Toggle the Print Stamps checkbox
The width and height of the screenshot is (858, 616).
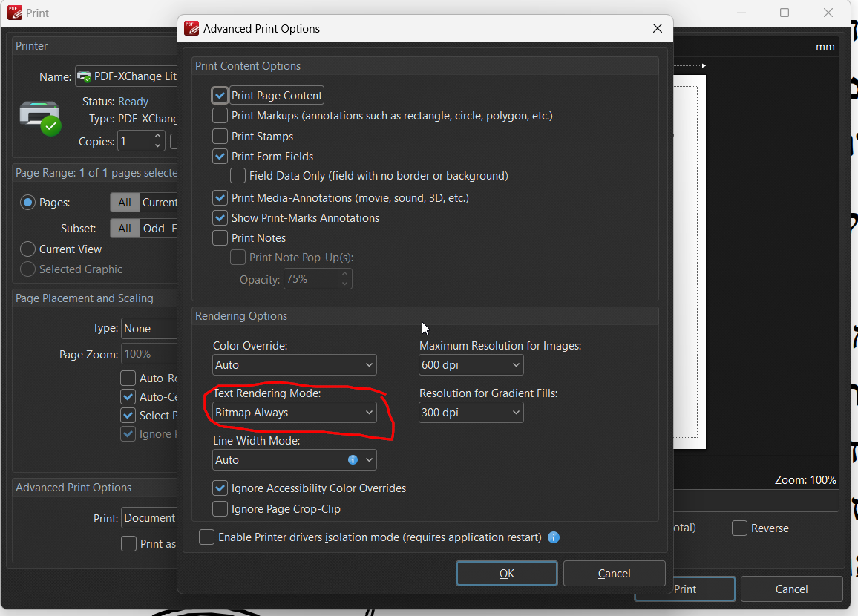point(220,137)
